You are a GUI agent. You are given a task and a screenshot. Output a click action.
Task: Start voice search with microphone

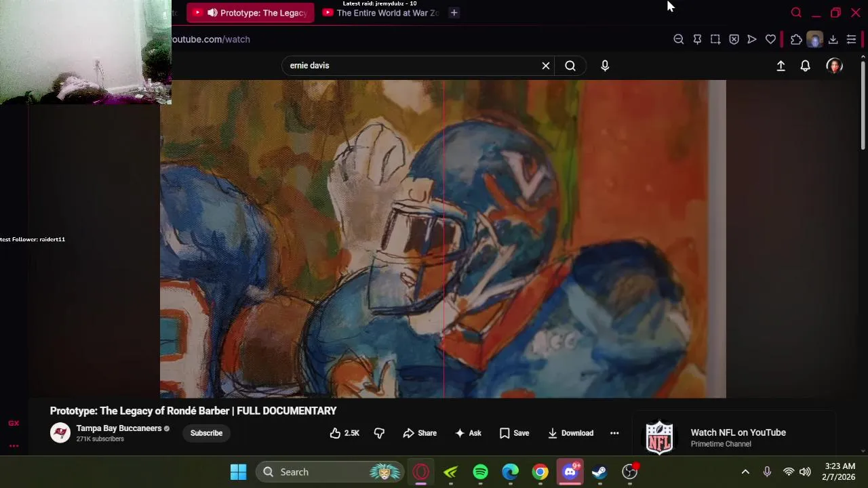point(605,66)
